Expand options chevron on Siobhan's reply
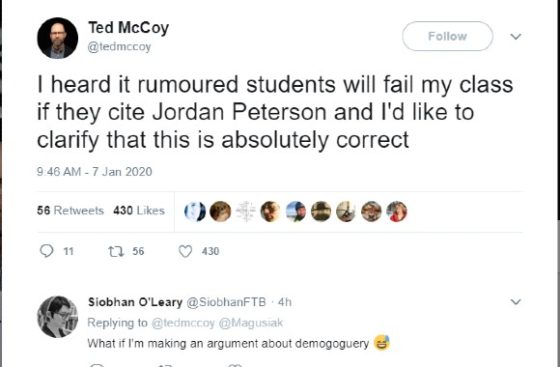560x367 pixels. (x=516, y=302)
